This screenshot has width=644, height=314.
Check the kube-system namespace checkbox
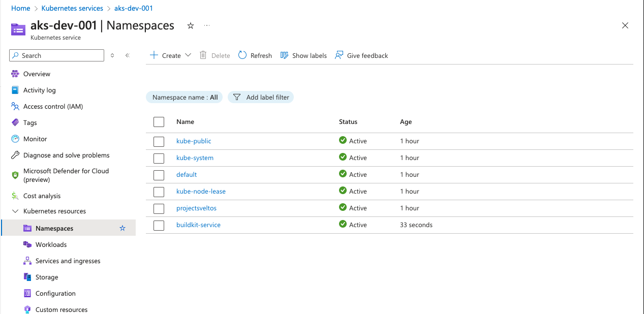[159, 158]
